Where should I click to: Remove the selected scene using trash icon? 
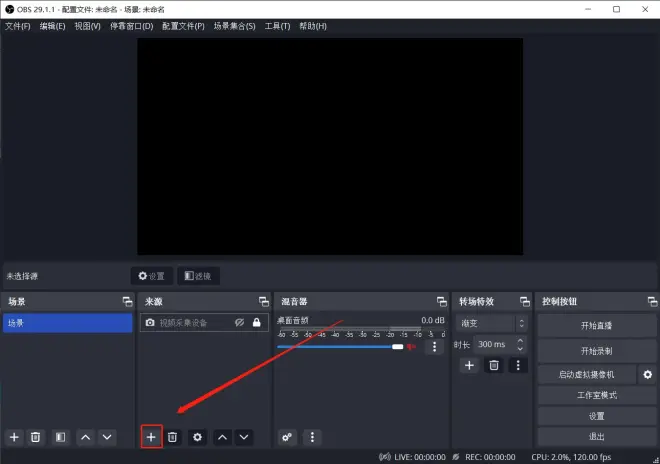[x=36, y=437]
